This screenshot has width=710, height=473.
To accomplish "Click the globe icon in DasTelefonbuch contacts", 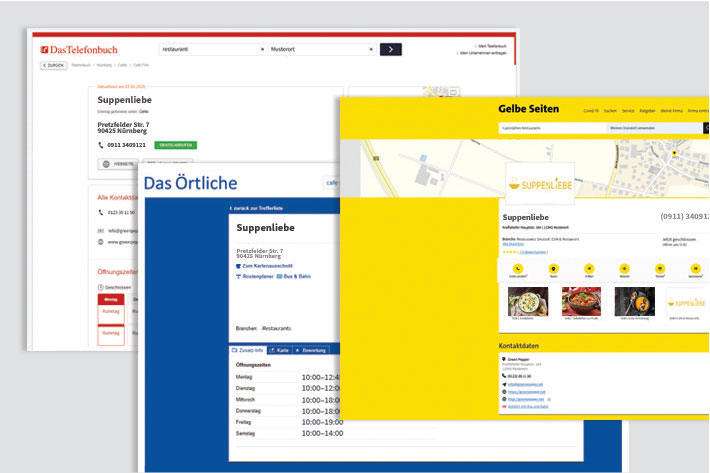I will point(101,242).
